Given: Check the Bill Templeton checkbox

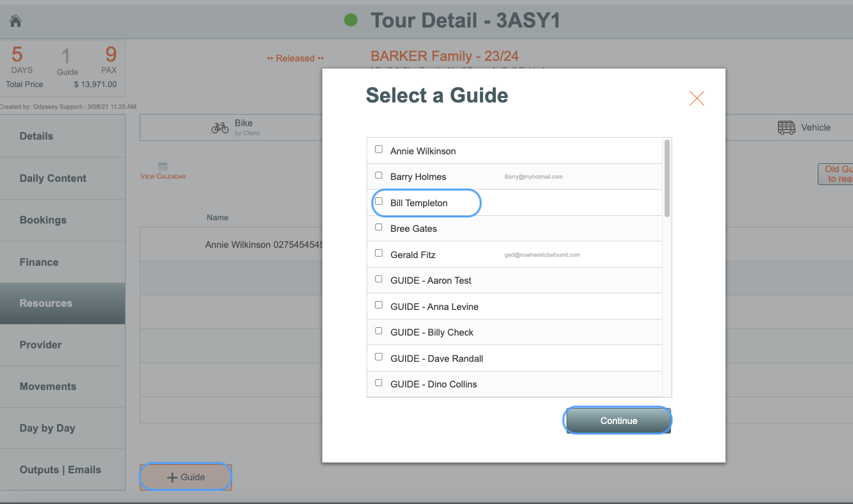Looking at the screenshot, I should point(379,201).
